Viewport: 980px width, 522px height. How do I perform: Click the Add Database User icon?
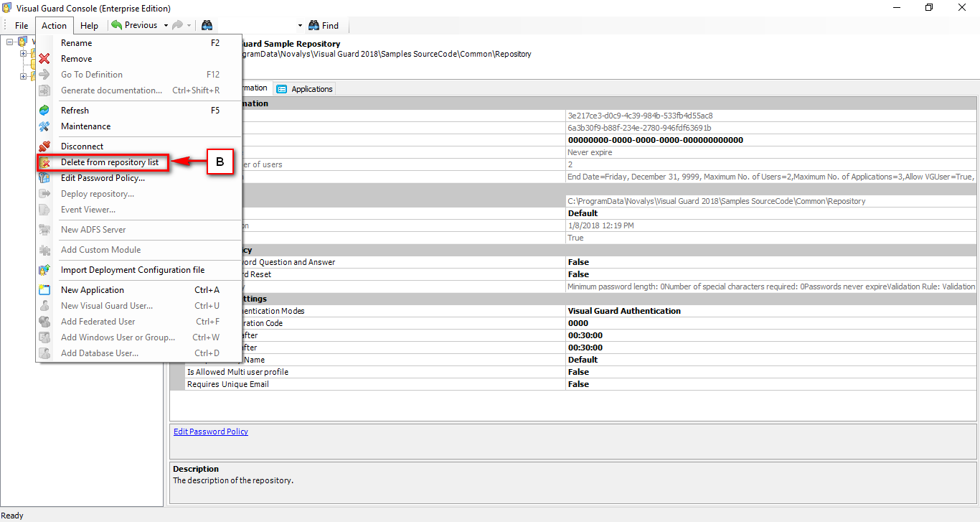44,353
